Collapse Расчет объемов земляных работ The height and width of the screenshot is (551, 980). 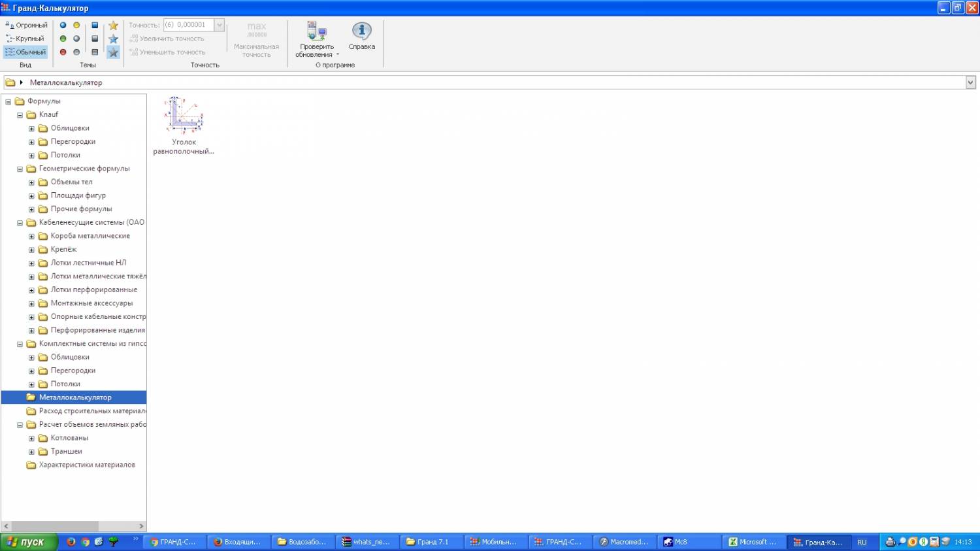click(20, 425)
